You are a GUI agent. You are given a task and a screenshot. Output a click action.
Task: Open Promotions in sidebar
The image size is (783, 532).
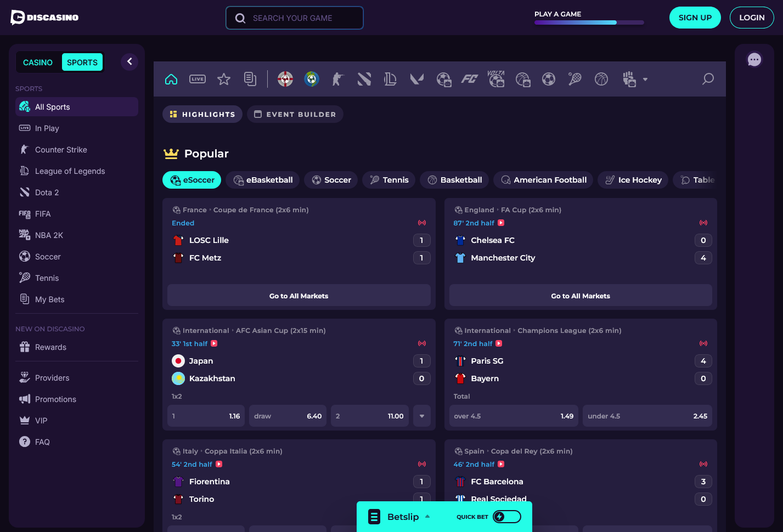[x=77, y=399]
